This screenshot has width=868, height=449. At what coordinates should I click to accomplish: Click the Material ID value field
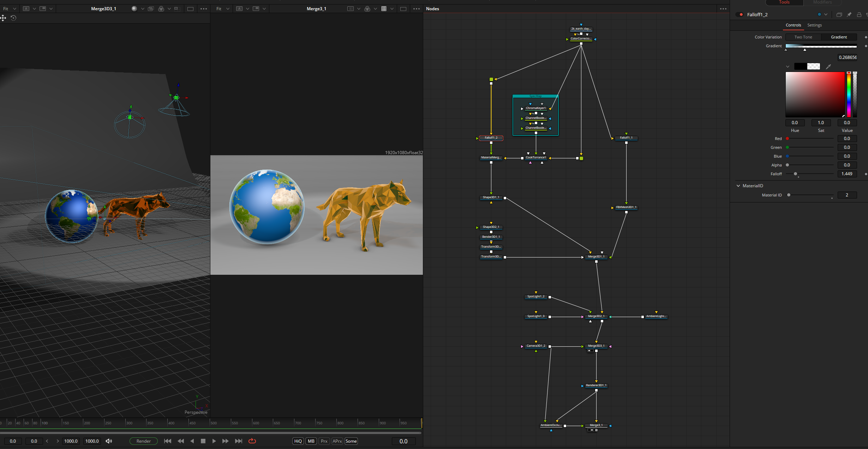click(847, 195)
